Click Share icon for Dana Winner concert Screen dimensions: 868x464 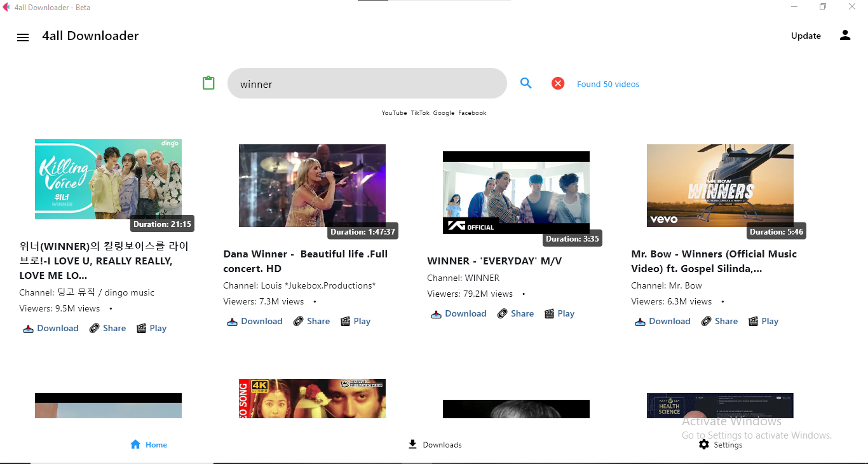[299, 322]
